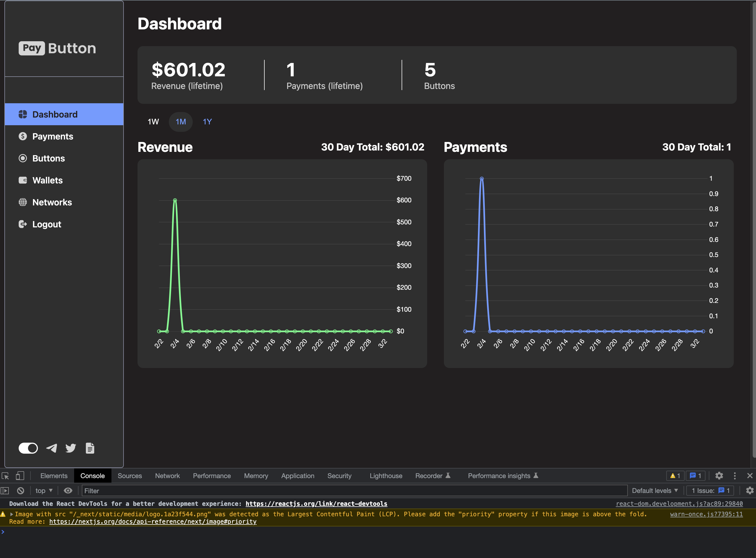
Task: Toggle the device toolbar icon
Action: (x=20, y=476)
